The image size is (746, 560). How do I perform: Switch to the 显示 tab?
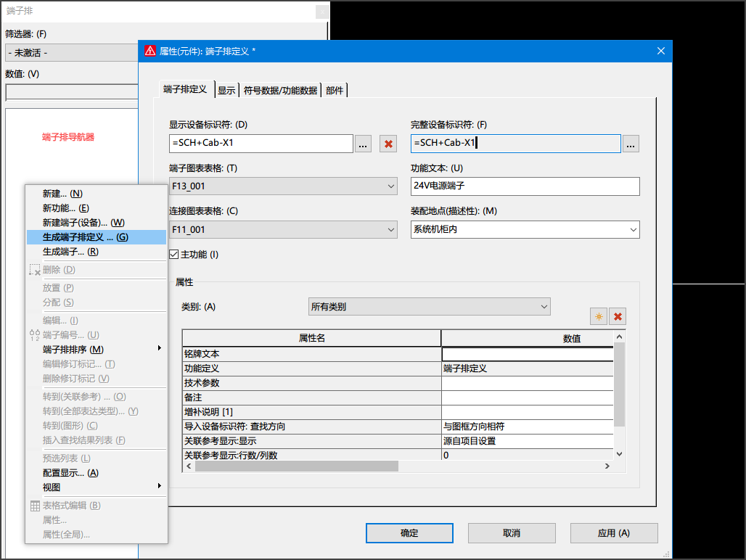point(226,91)
